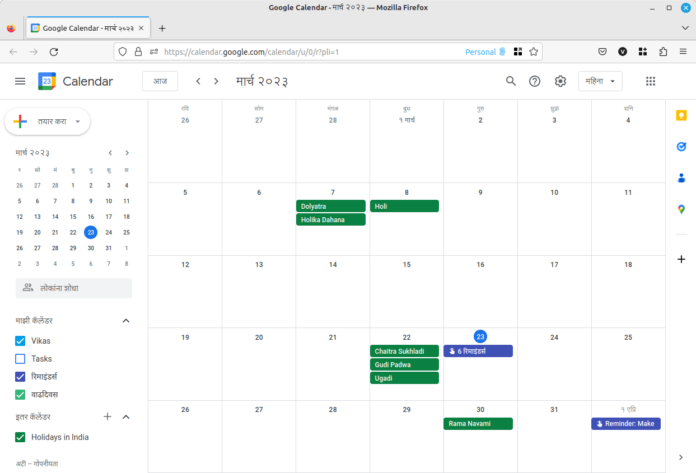The width and height of the screenshot is (696, 473).
Task: Hide the side panel with bottom chevron
Action: [x=680, y=457]
